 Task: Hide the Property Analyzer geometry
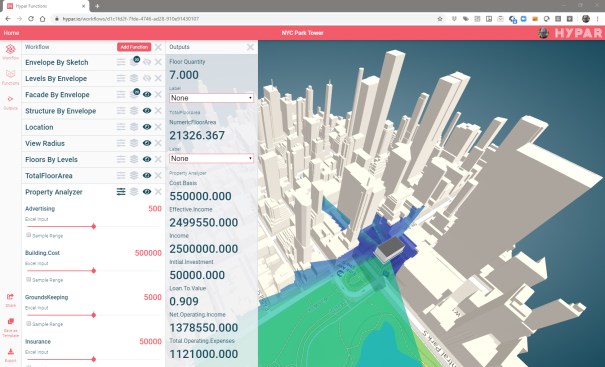[147, 192]
